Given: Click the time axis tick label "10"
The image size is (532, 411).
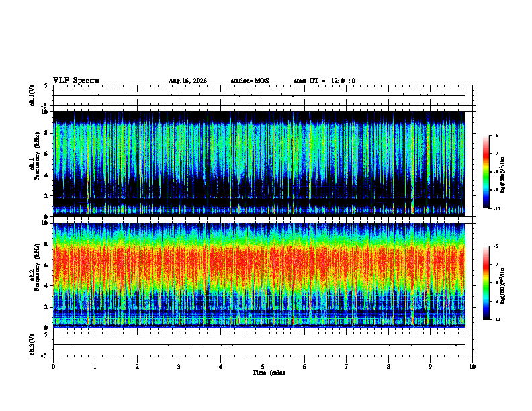Looking at the screenshot, I should click(472, 367).
